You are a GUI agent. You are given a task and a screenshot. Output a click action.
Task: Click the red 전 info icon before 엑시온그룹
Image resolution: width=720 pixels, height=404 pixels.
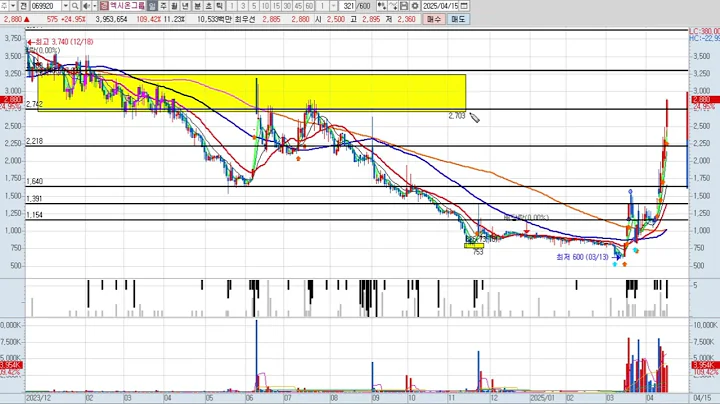coord(104,6)
